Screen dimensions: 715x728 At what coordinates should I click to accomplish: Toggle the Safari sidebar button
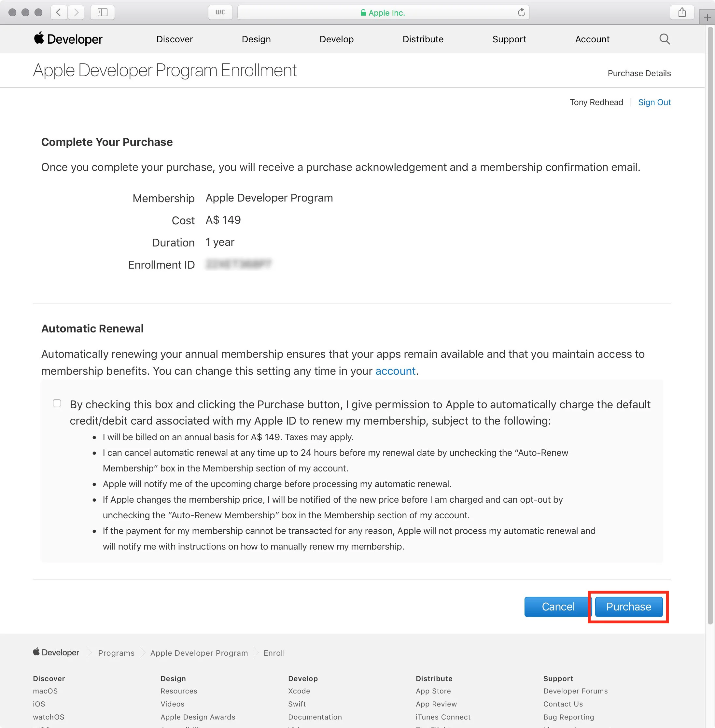(x=103, y=12)
